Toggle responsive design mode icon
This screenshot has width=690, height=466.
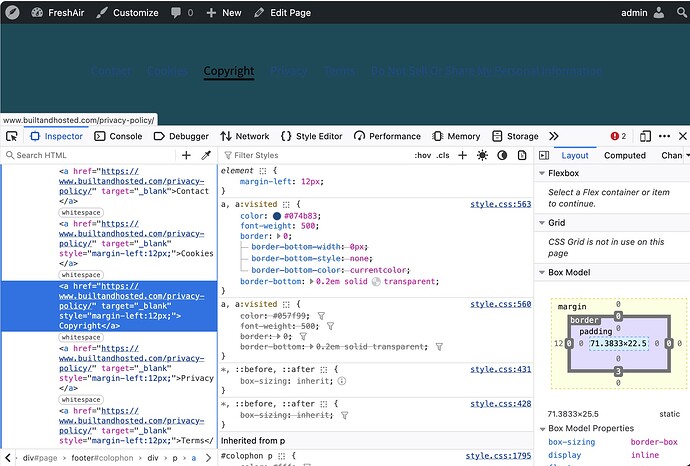[x=645, y=136]
